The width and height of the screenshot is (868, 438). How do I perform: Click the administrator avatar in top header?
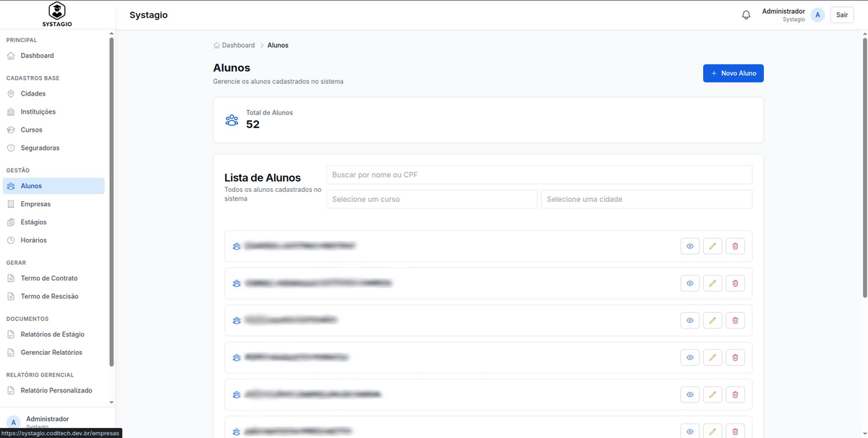point(817,15)
